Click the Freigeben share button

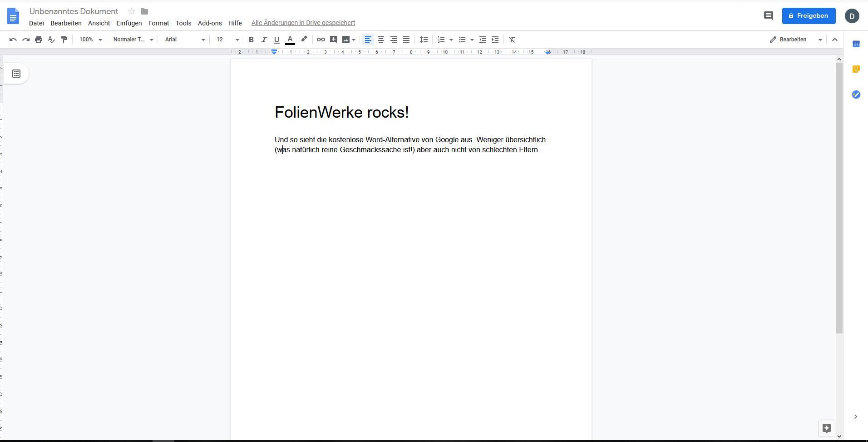[x=809, y=16]
